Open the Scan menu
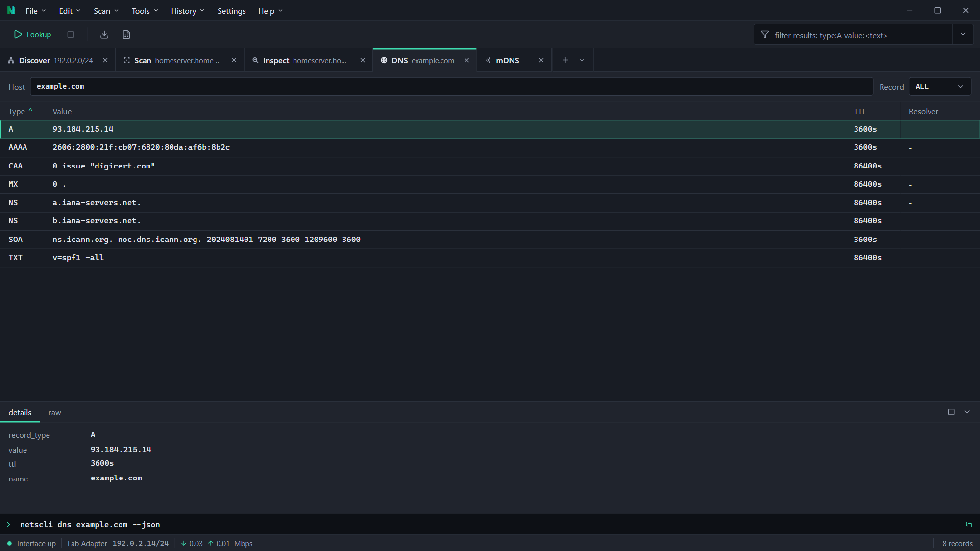 (x=106, y=11)
